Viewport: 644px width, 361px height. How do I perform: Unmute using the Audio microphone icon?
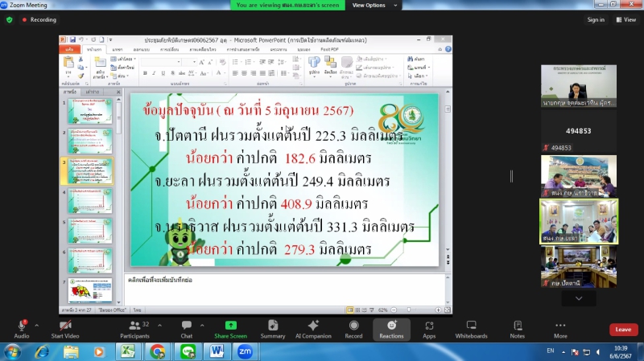tap(22, 326)
